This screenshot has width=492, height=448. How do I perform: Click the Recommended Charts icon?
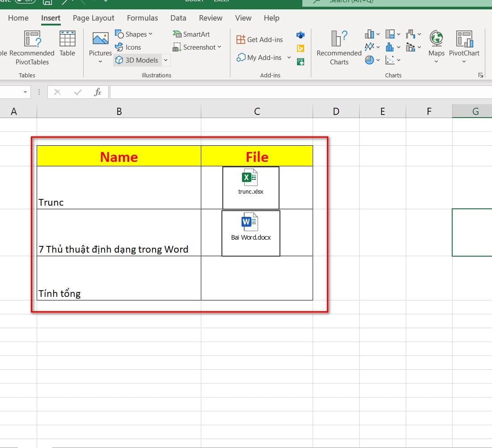click(339, 48)
